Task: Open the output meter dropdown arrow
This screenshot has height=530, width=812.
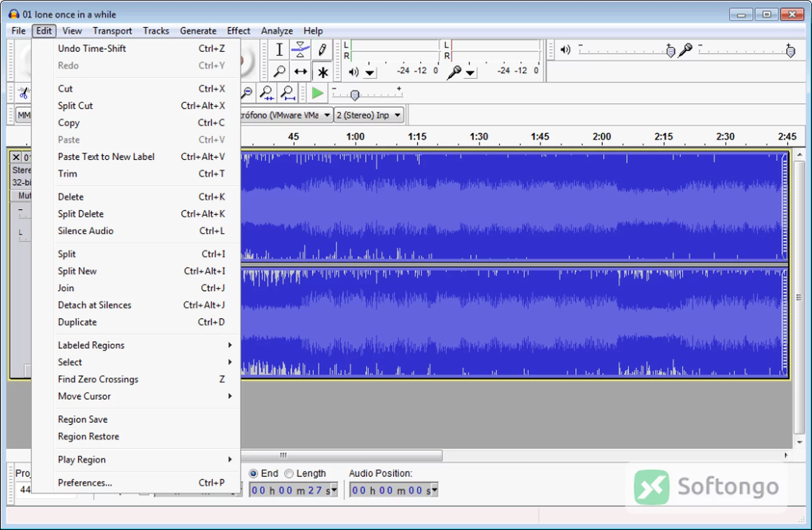Action: 370,73
